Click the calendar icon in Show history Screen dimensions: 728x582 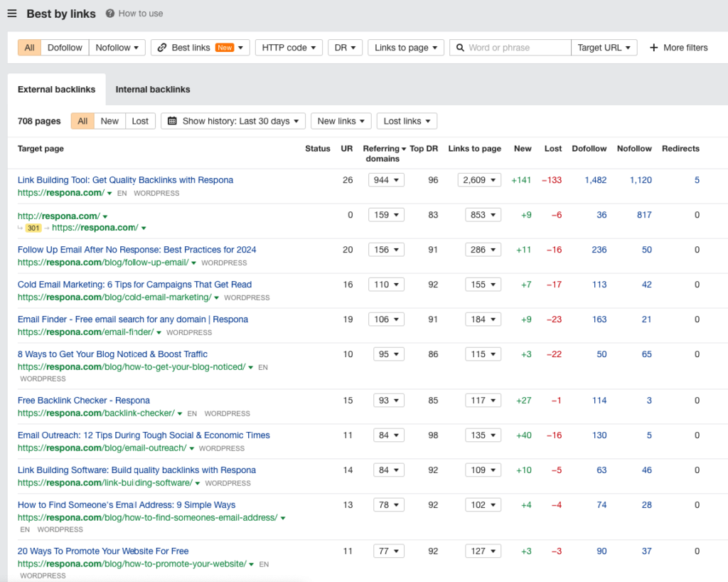[x=172, y=121]
